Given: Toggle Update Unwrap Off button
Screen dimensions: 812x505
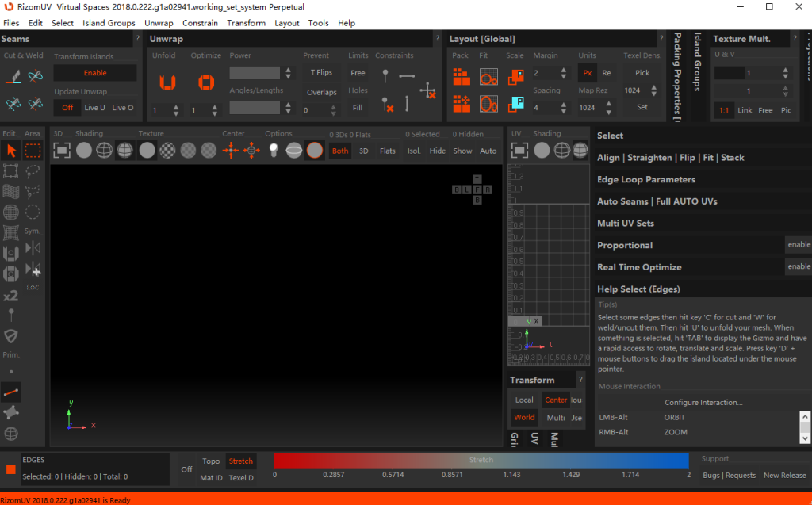Looking at the screenshot, I should [x=67, y=108].
